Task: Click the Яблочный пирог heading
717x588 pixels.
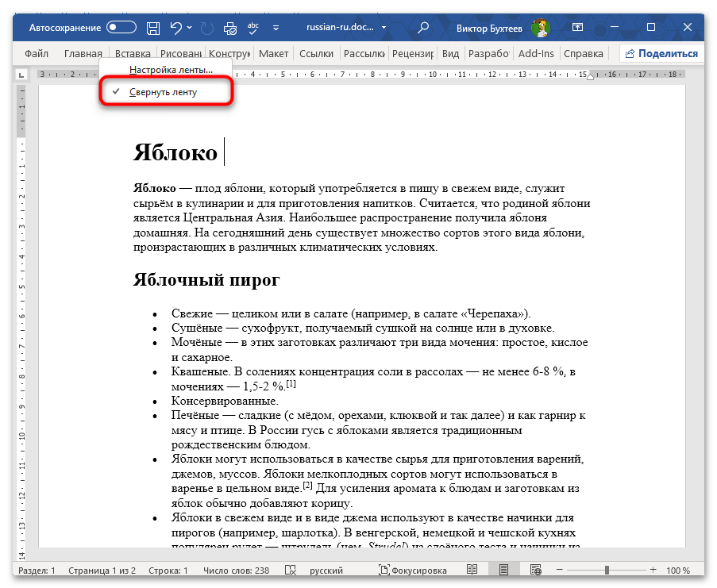Action: coord(206,279)
